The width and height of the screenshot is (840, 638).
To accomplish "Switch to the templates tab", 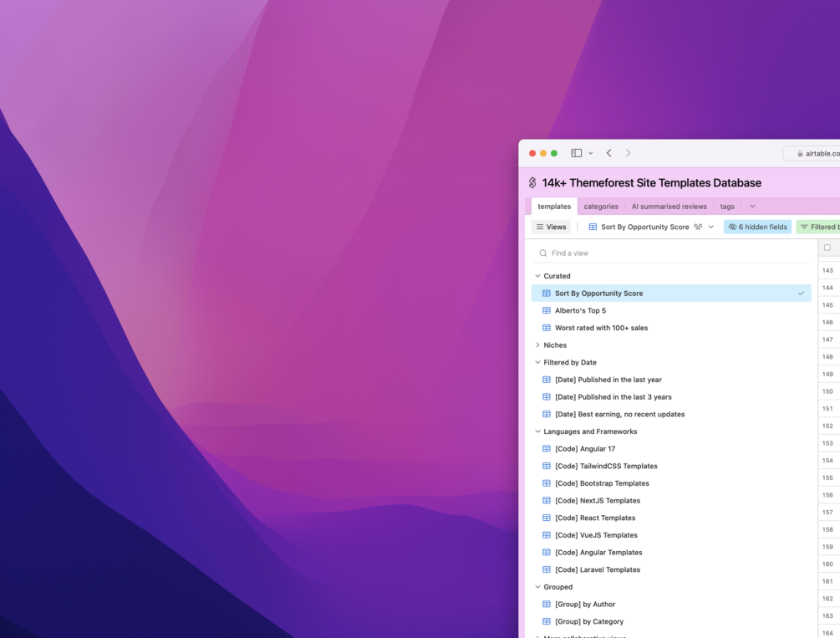I will (554, 207).
